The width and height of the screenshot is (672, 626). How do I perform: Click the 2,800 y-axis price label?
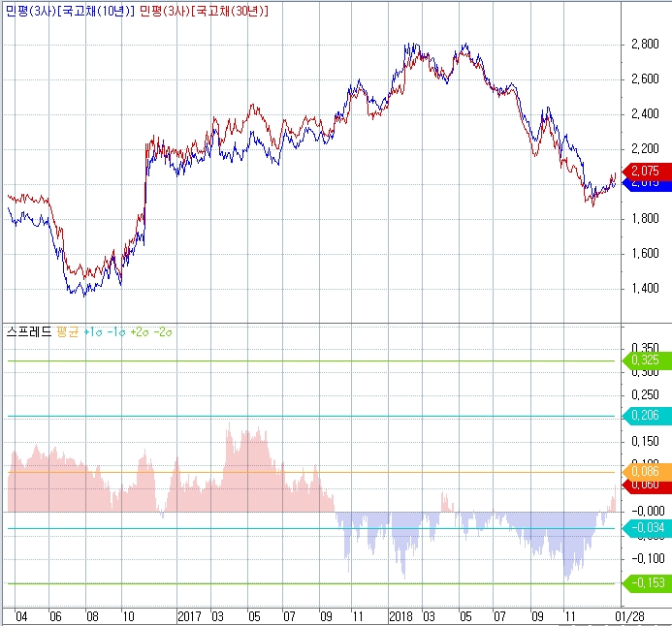pyautogui.click(x=644, y=44)
